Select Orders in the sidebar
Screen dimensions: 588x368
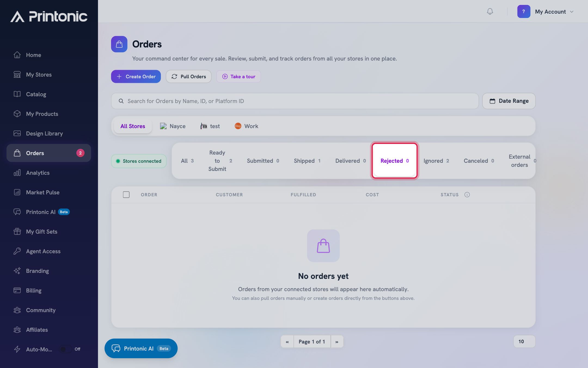coord(49,153)
